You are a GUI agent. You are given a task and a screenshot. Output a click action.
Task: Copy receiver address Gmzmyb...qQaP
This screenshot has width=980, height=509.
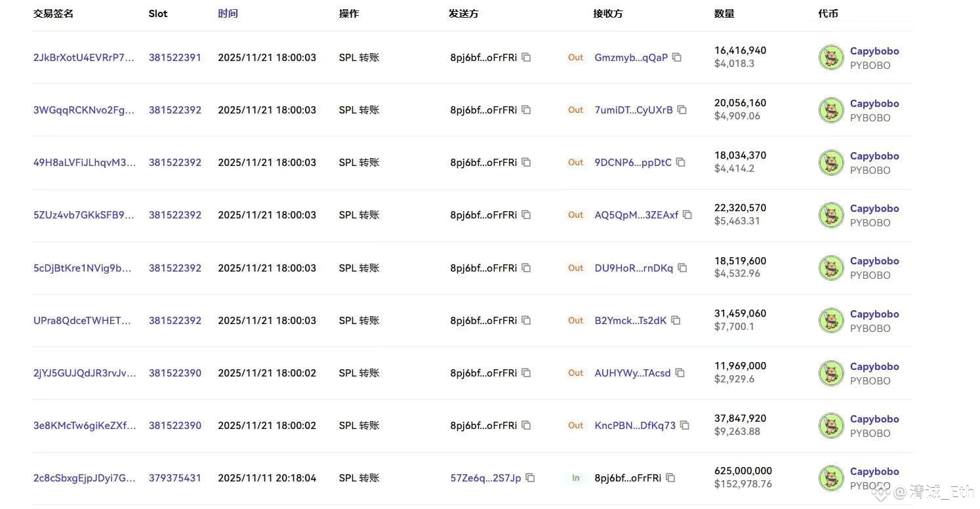677,57
